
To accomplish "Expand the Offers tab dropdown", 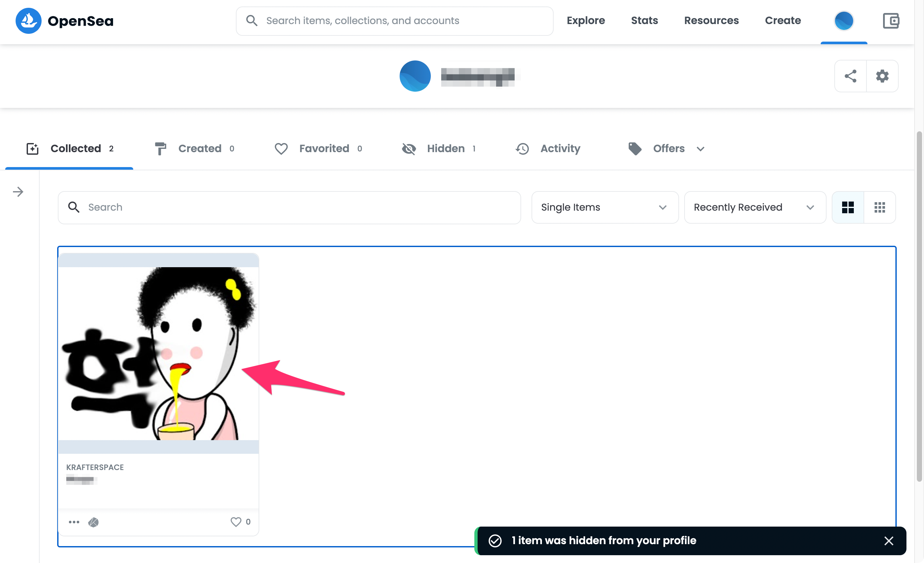I will coord(700,149).
